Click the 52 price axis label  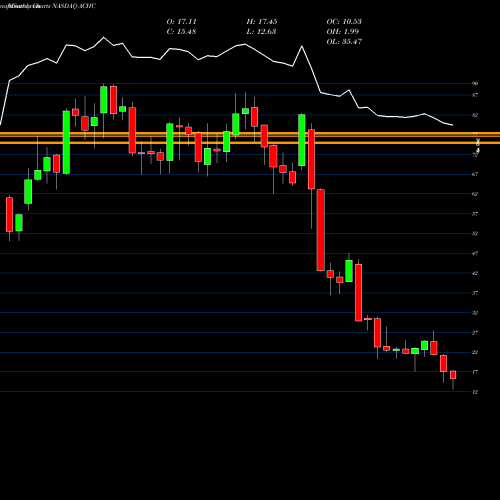click(475, 234)
